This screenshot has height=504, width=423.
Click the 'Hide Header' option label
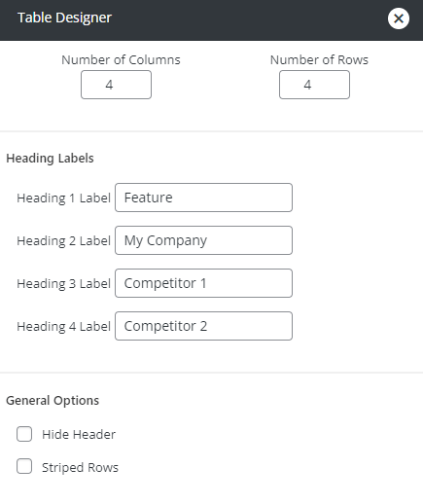[x=79, y=435]
